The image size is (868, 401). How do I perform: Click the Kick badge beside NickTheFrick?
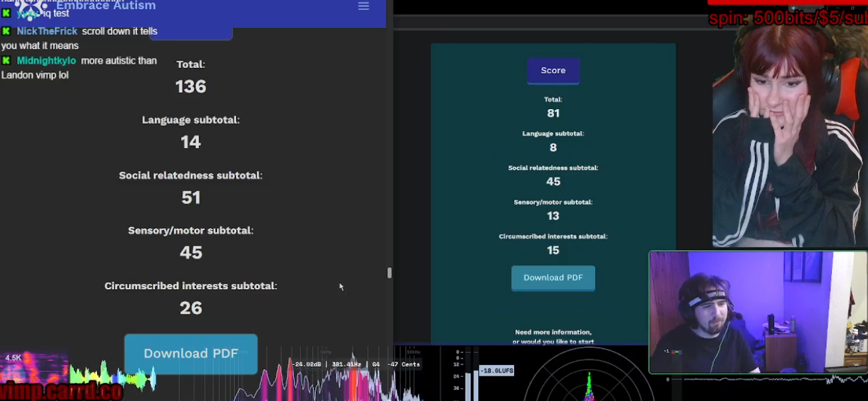click(x=7, y=31)
